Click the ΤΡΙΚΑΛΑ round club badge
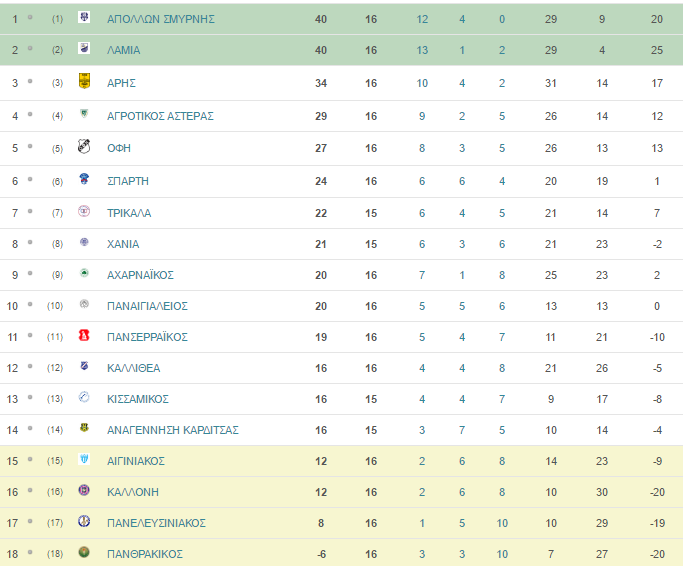The height and width of the screenshot is (566, 683). 84,211
